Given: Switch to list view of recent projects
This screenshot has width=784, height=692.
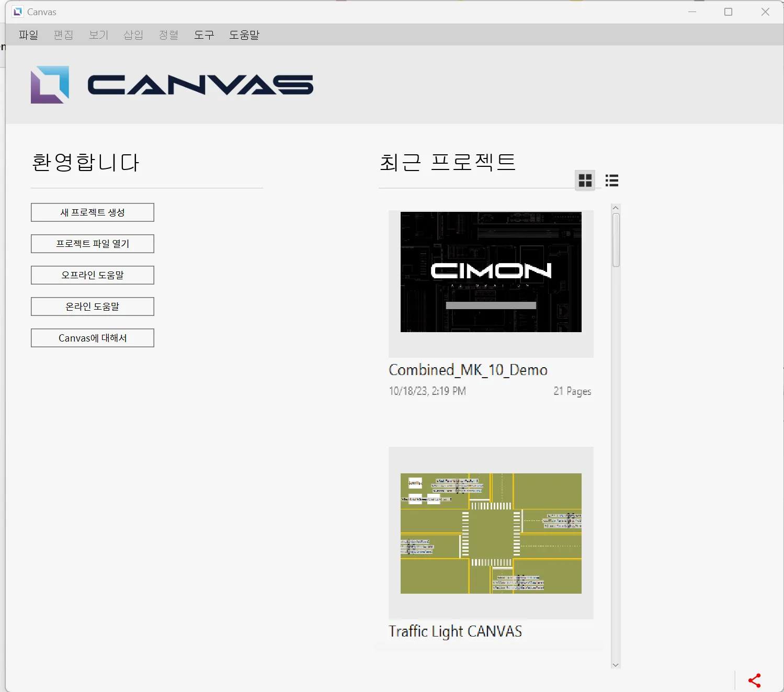Looking at the screenshot, I should tap(611, 180).
